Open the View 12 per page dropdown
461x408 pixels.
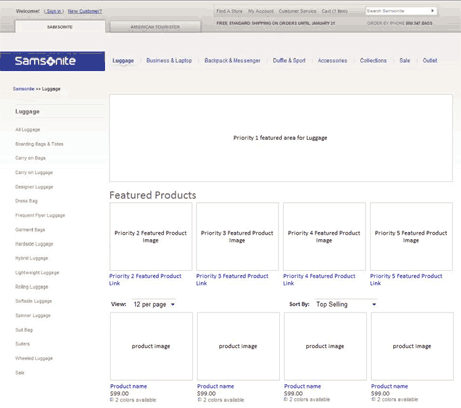click(154, 304)
